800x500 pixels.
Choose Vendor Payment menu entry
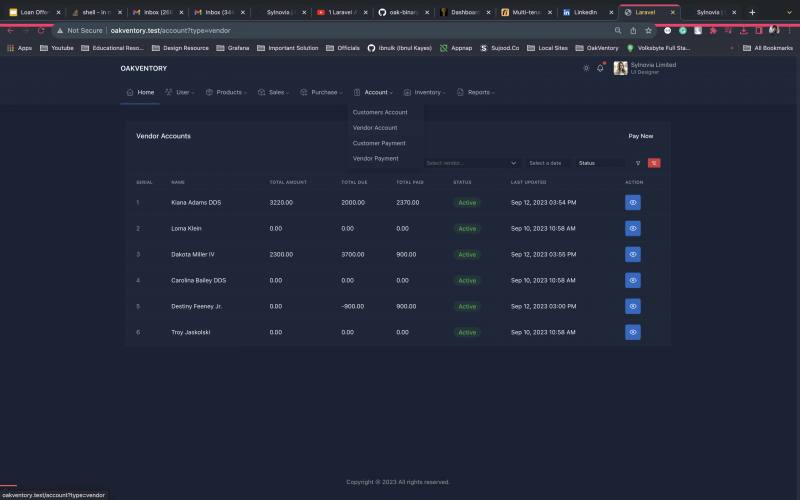376,159
